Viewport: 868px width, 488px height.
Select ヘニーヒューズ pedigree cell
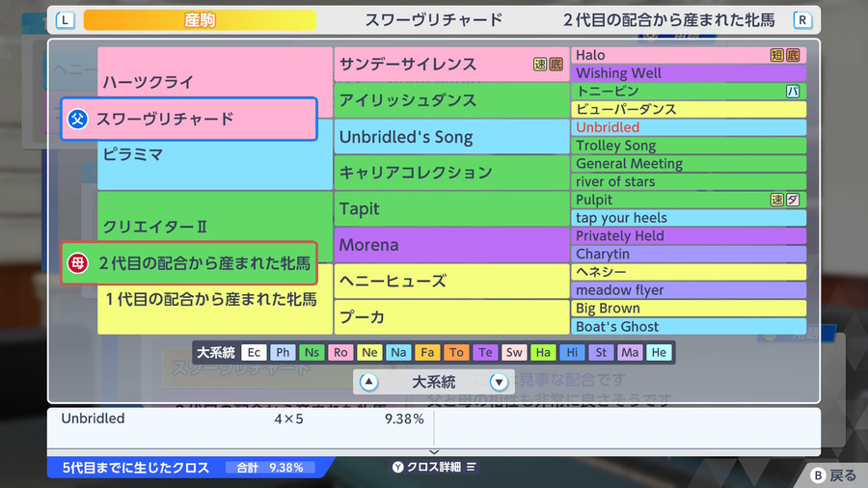[x=451, y=281]
